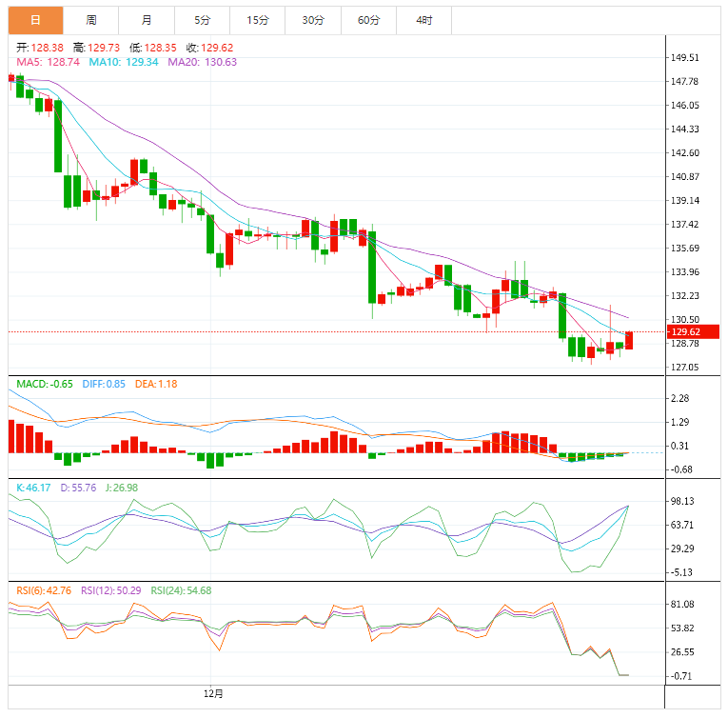Click the MACD: -0.65 label
This screenshot has height=718, width=728.
pyautogui.click(x=45, y=385)
